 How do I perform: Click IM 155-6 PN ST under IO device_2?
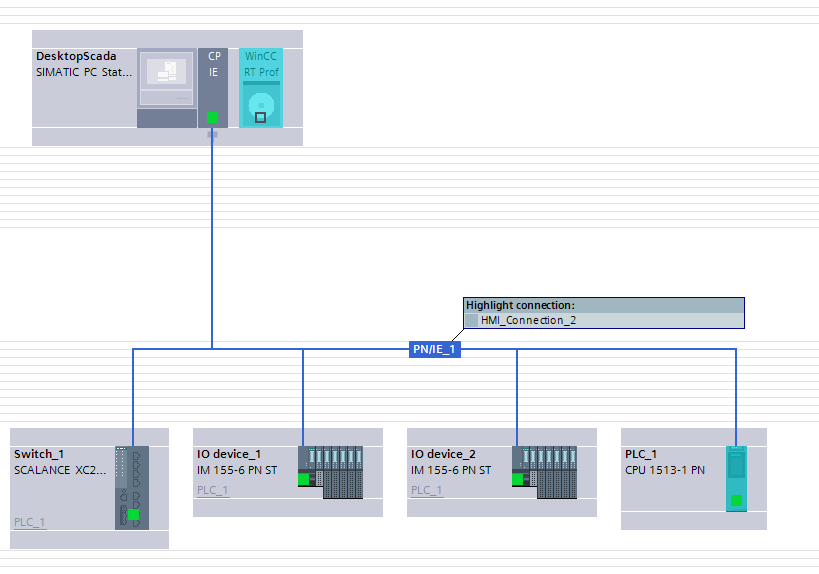pos(451,471)
